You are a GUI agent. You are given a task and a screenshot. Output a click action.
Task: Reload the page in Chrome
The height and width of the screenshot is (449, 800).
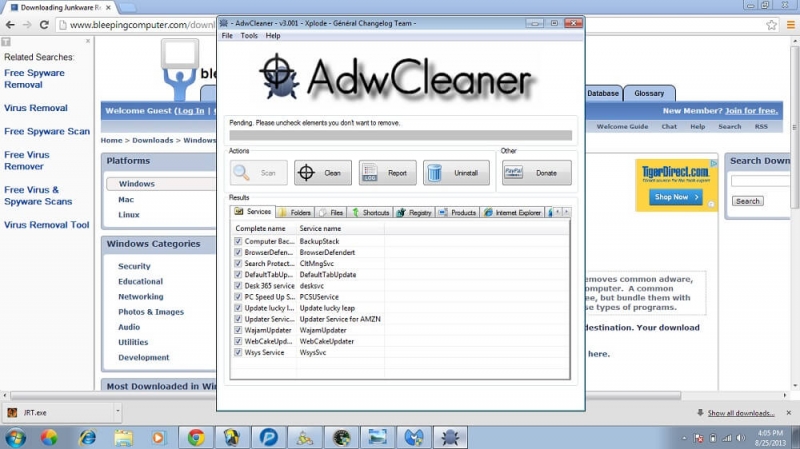pos(44,24)
